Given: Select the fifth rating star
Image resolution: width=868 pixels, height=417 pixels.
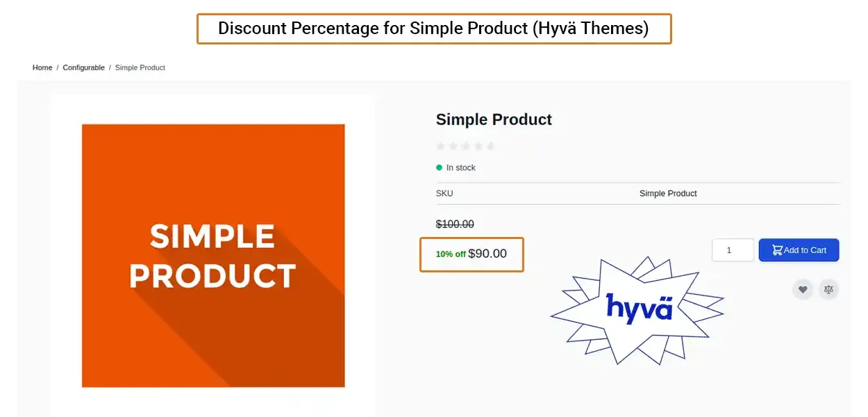Looking at the screenshot, I should coord(491,146).
